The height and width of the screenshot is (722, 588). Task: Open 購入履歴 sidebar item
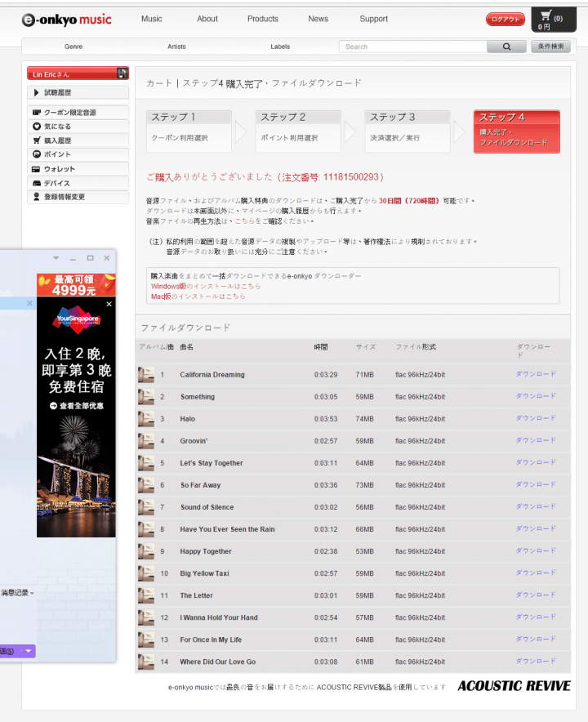[x=78, y=140]
